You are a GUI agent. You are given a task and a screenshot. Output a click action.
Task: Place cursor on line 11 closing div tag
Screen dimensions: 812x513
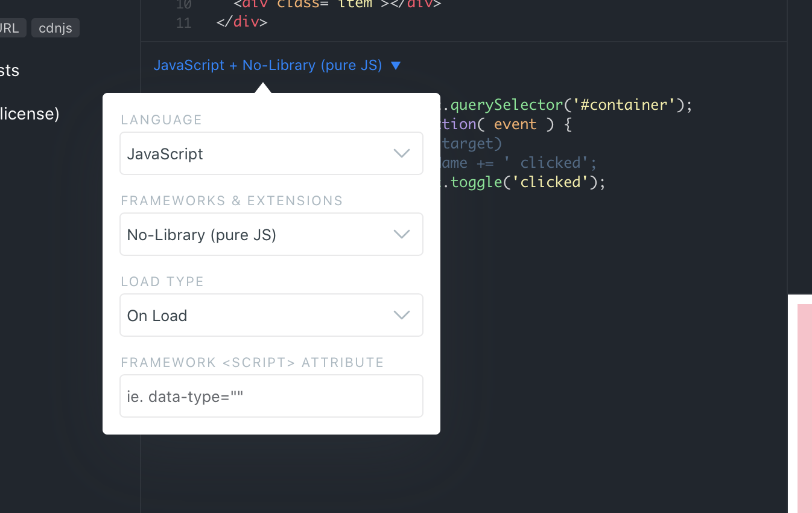pos(240,22)
